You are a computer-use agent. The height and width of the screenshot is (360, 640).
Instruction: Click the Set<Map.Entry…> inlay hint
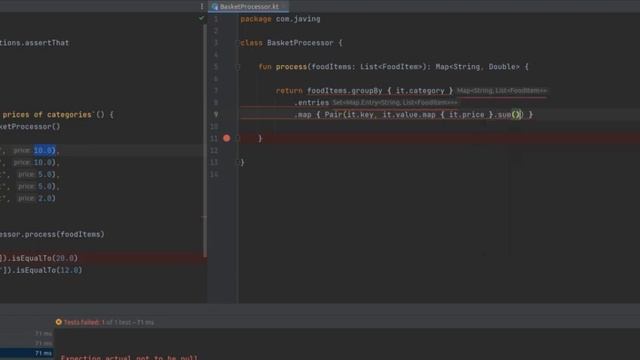click(395, 102)
